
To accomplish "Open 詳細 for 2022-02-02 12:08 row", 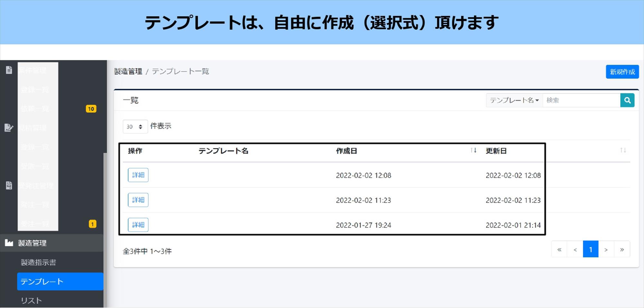I will point(138,175).
